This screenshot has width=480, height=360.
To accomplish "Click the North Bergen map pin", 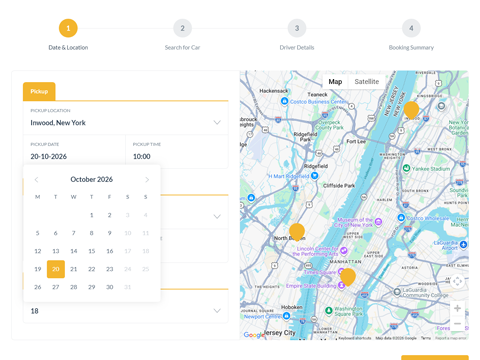I will point(297,232).
